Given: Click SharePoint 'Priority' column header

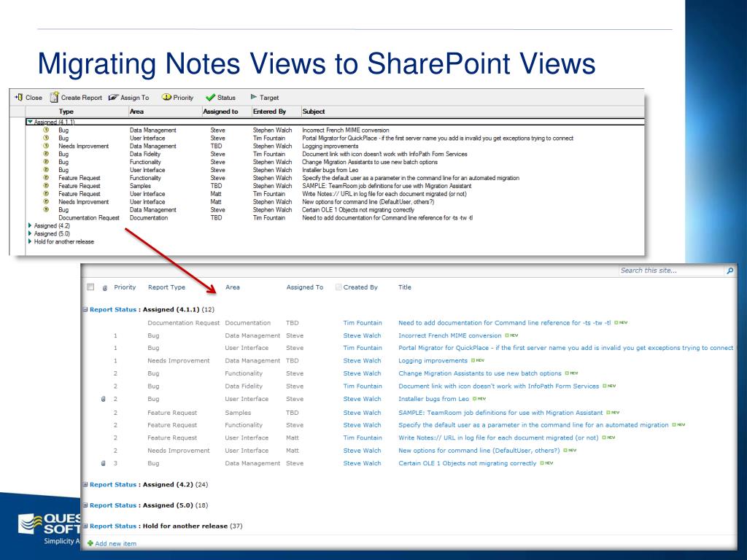Looking at the screenshot, I should pyautogui.click(x=125, y=287).
